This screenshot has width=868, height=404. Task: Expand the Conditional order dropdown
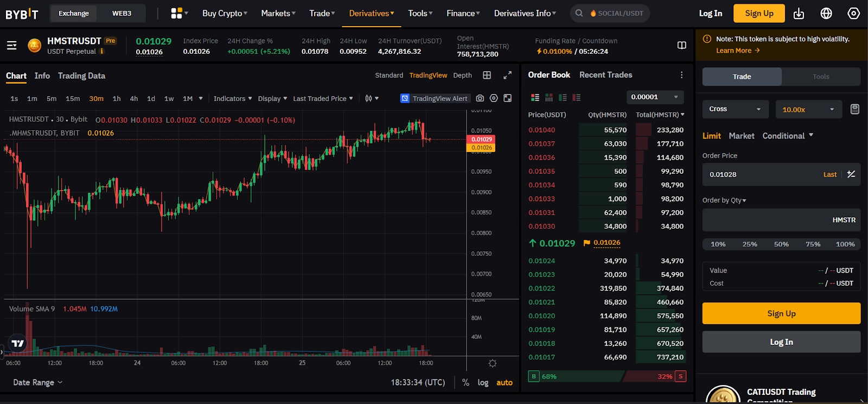tap(788, 136)
